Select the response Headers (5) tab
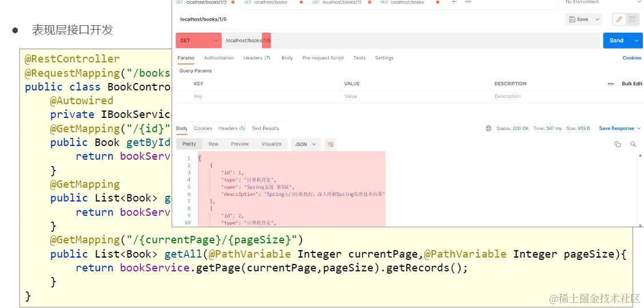This screenshot has width=644, height=308. coord(232,128)
